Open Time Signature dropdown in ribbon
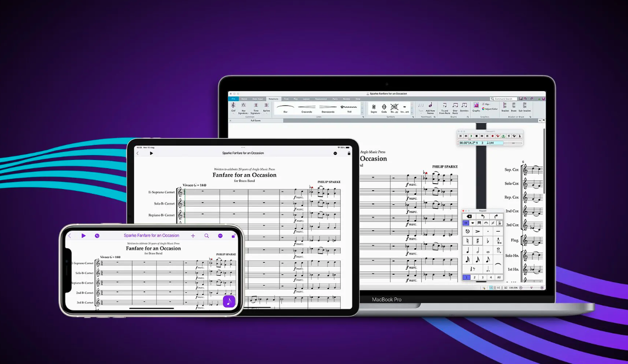Viewport: 628px width, 364px height. [256, 107]
